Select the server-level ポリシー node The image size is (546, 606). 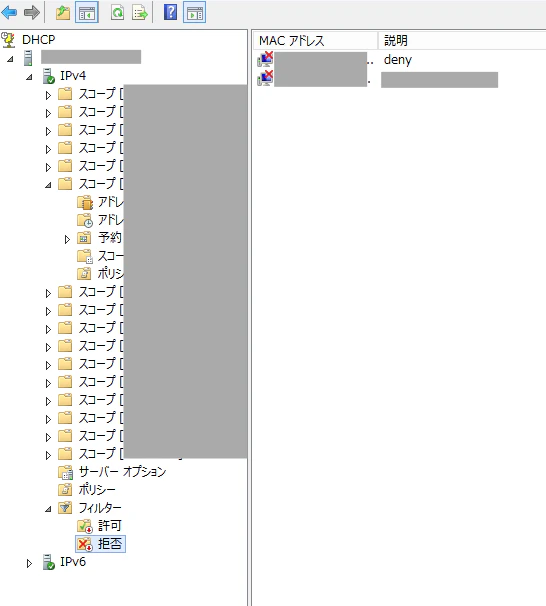coord(97,490)
